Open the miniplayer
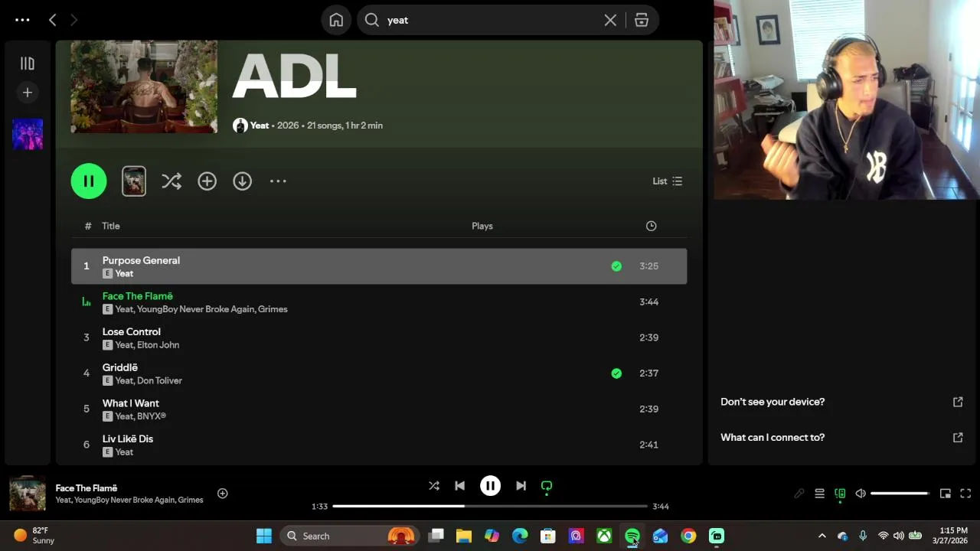Screen dimensions: 980x551 pos(946,494)
